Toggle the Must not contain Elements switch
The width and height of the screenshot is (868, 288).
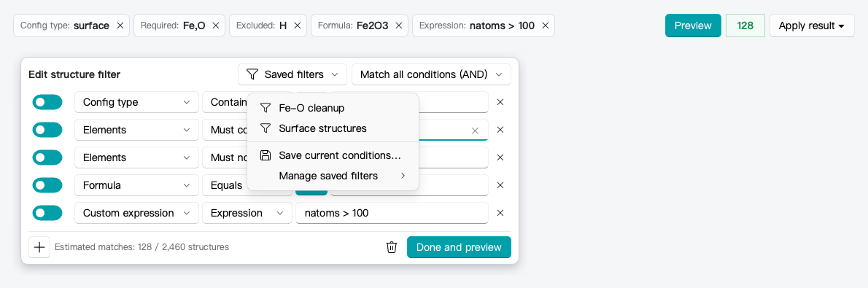[47, 157]
